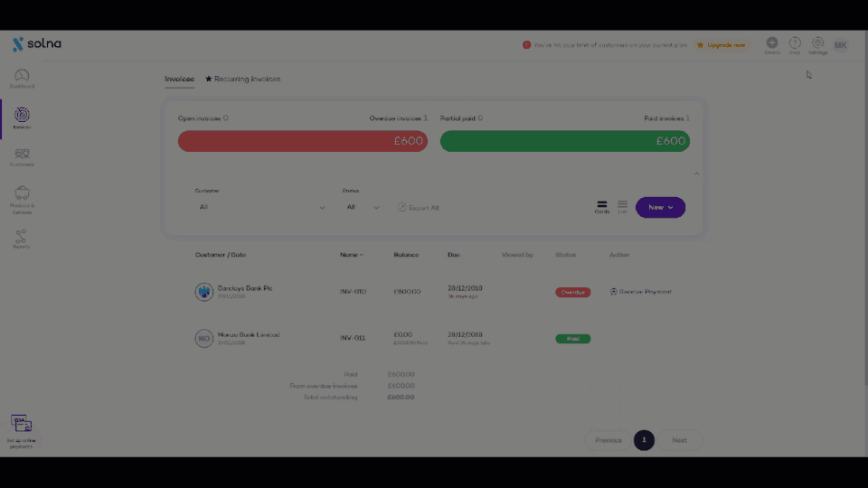Go to the Next page

679,440
